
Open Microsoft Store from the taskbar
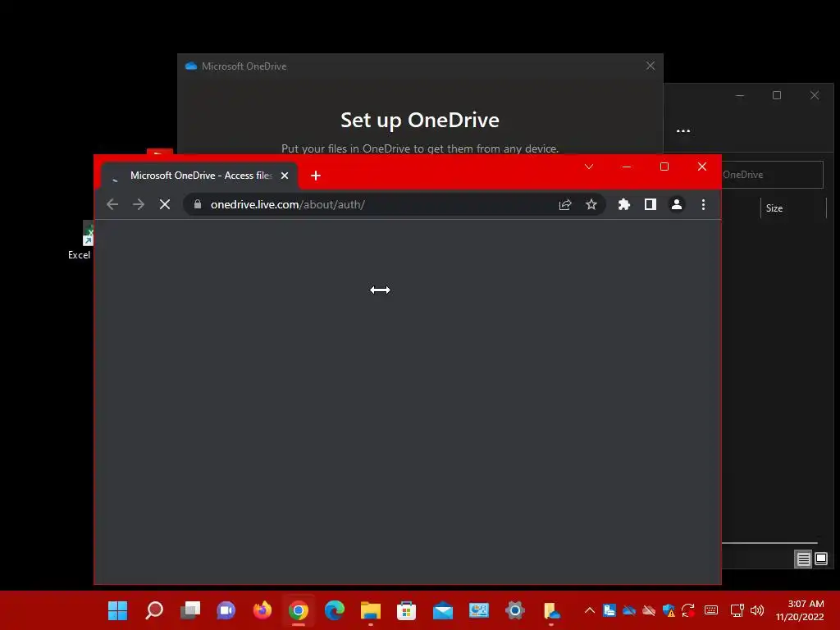point(407,610)
